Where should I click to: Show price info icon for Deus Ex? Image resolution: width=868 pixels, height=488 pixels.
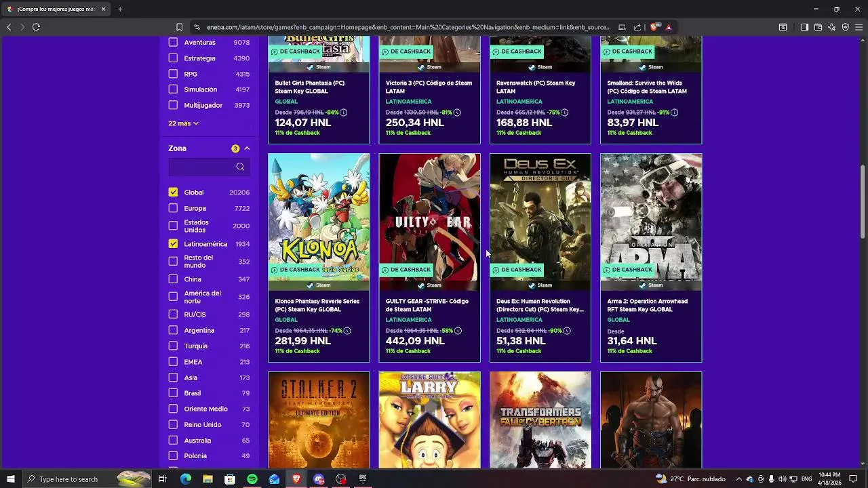pos(567,331)
